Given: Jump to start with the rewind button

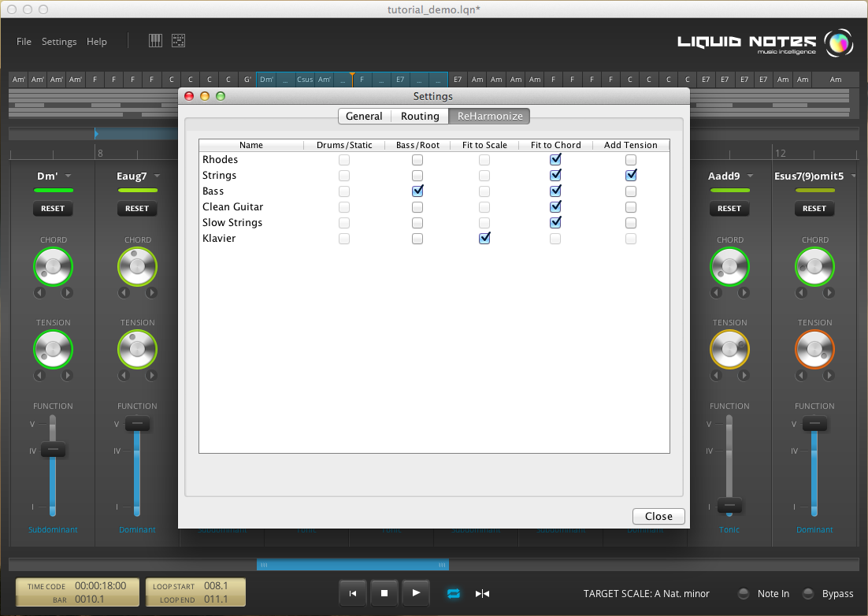Looking at the screenshot, I should point(353,593).
